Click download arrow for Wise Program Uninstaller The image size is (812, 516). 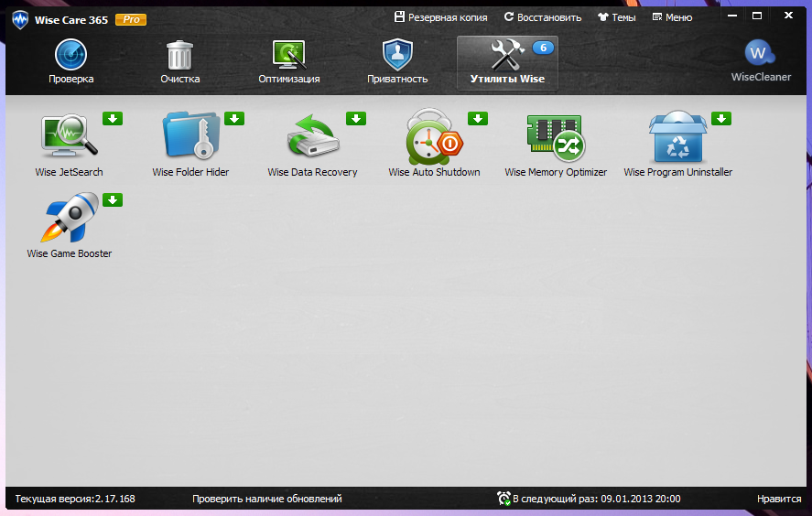720,119
